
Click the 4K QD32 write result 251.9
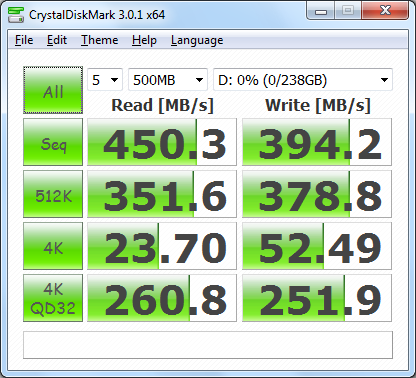(x=317, y=298)
